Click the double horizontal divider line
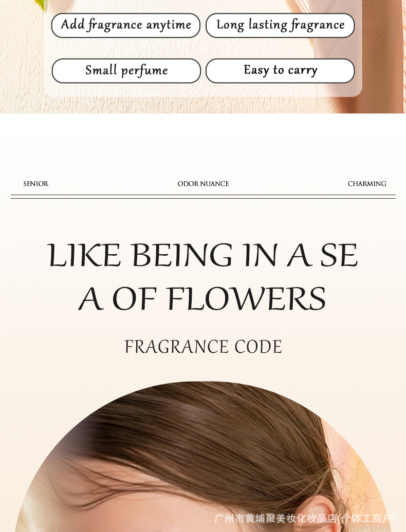The height and width of the screenshot is (532, 406). (203, 197)
